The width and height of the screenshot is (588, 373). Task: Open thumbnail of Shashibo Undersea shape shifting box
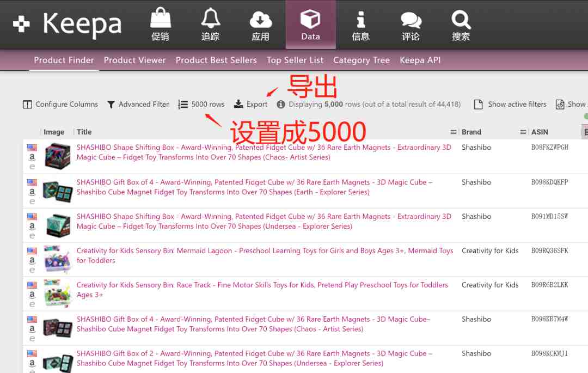[x=57, y=225]
